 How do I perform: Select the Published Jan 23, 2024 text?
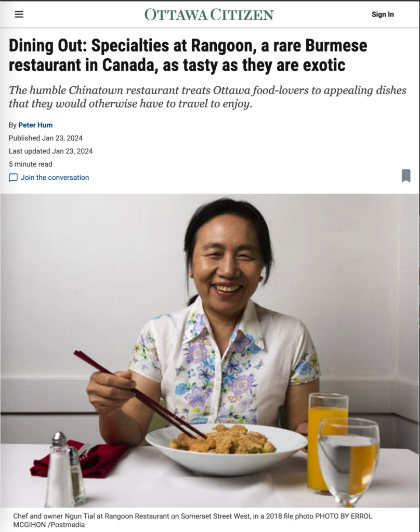tap(46, 138)
